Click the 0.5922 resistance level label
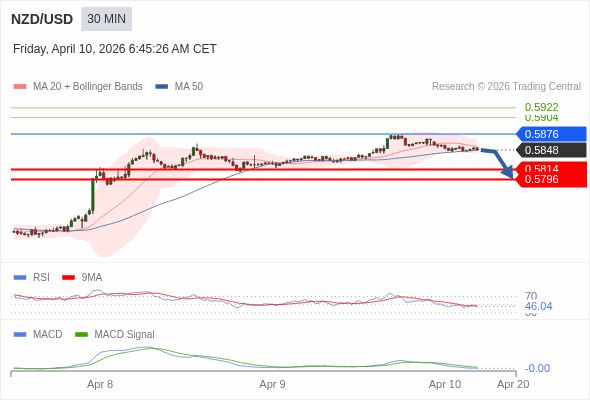 click(x=541, y=107)
